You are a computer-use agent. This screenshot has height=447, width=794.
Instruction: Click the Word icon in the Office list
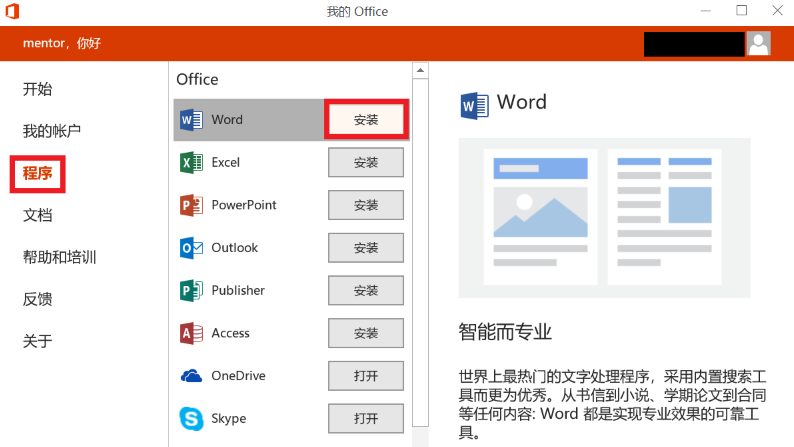[191, 120]
